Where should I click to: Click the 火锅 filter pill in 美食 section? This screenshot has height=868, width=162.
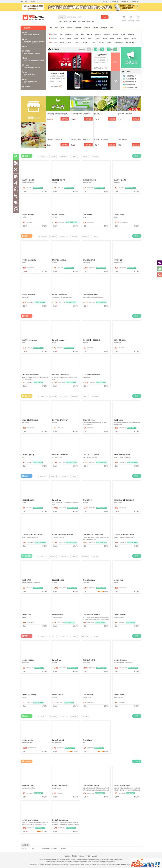tap(42, 156)
